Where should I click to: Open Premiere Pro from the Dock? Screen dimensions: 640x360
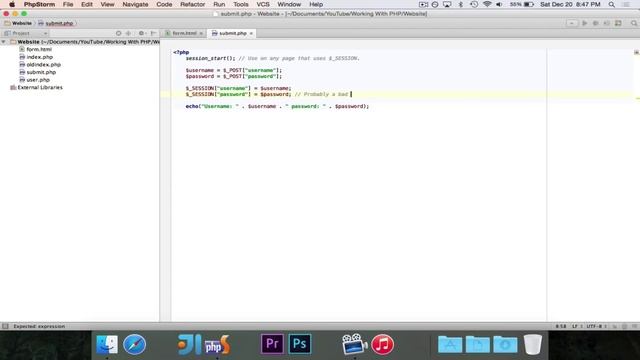pos(272,344)
